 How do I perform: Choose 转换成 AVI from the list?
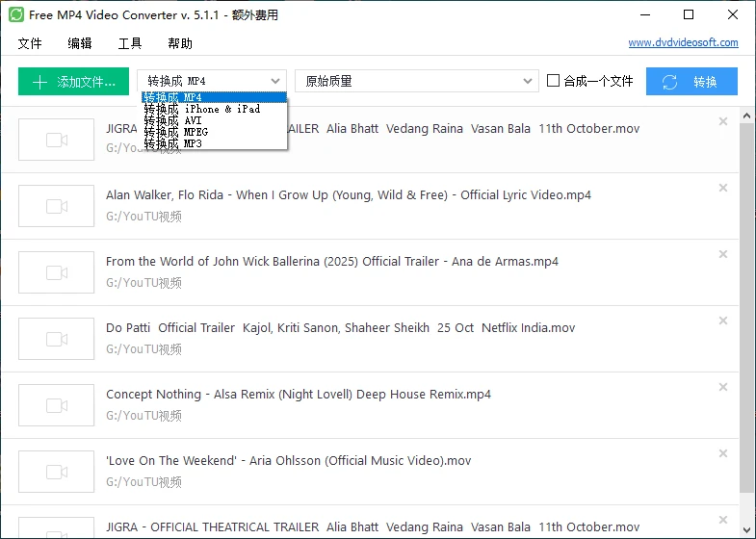coord(215,120)
